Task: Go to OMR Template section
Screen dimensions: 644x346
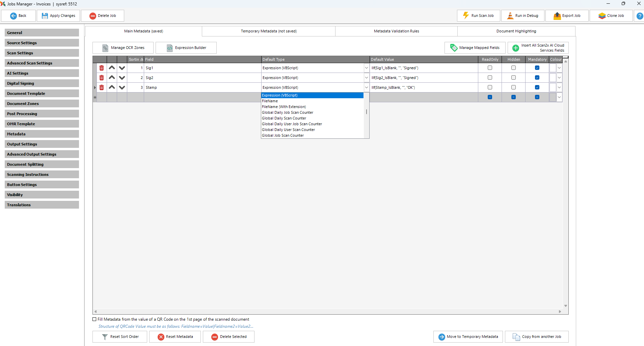Action: coord(42,124)
